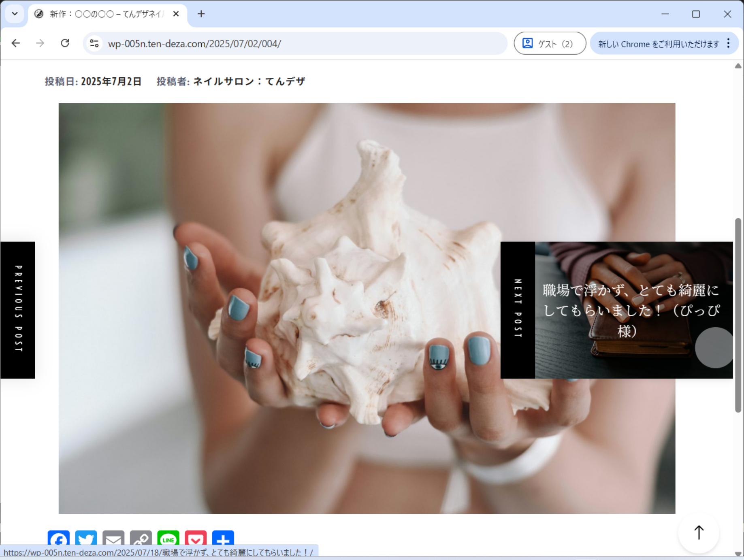The width and height of the screenshot is (744, 560).
Task: Expand the tab search dropdown
Action: click(x=15, y=14)
